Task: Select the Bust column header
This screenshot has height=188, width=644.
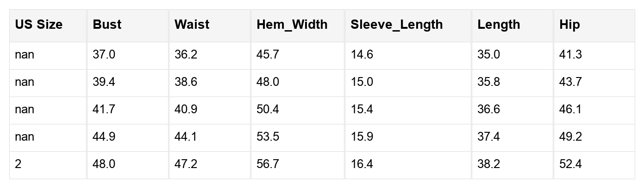Action: (107, 25)
